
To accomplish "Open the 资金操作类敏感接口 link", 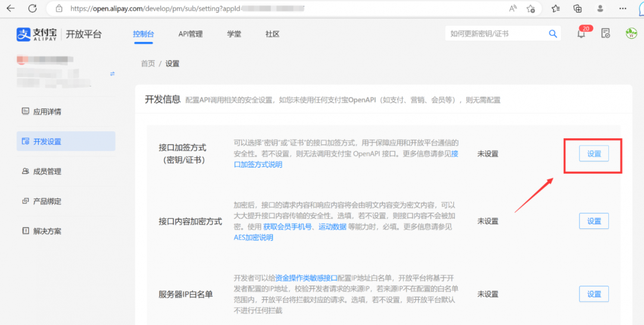I will (x=306, y=277).
